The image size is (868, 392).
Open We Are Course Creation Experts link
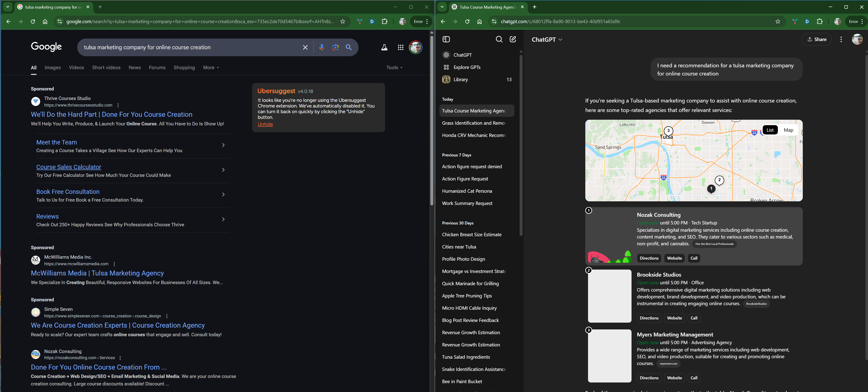pyautogui.click(x=118, y=326)
